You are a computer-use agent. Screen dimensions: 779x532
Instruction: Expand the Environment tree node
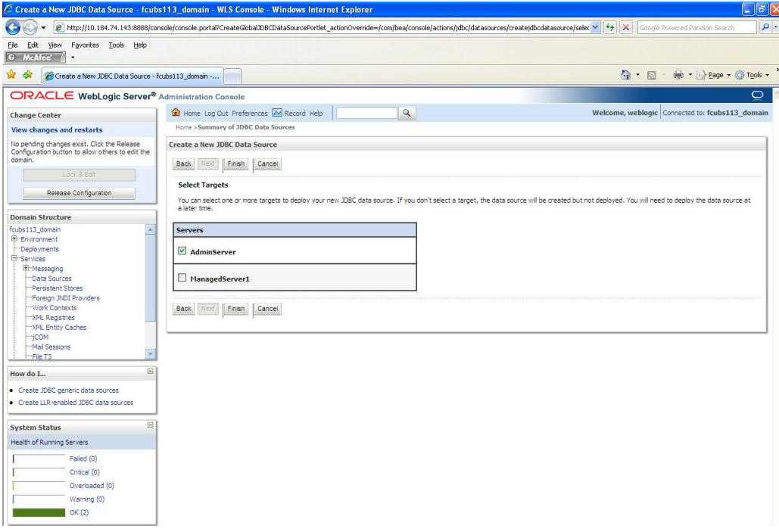pos(14,239)
